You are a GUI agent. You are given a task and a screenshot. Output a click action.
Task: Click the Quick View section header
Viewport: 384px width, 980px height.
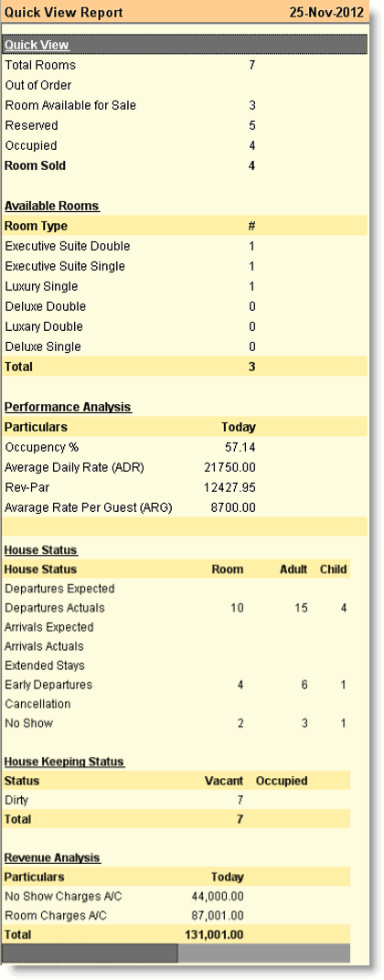click(x=37, y=45)
